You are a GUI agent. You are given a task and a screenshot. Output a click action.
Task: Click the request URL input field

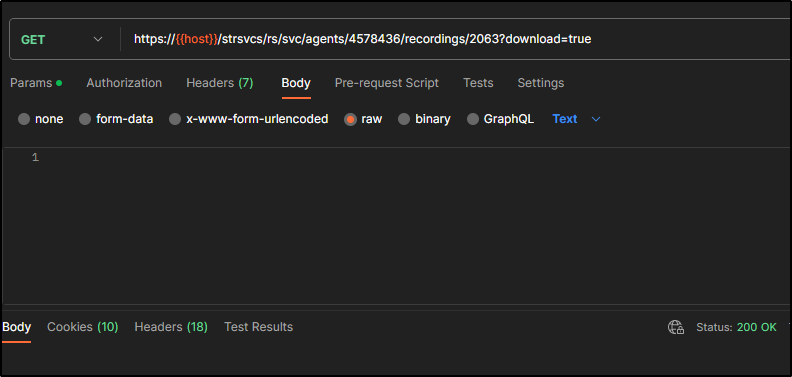pos(456,39)
